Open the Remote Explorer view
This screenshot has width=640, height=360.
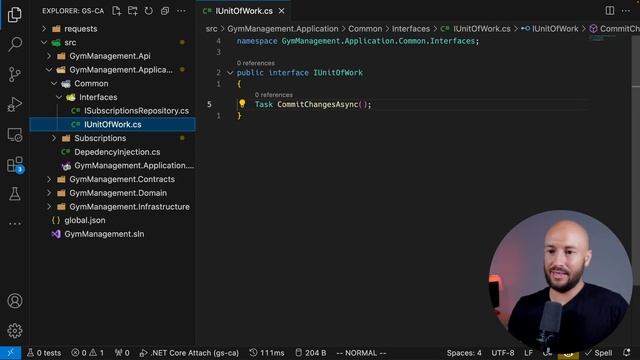coord(15,135)
